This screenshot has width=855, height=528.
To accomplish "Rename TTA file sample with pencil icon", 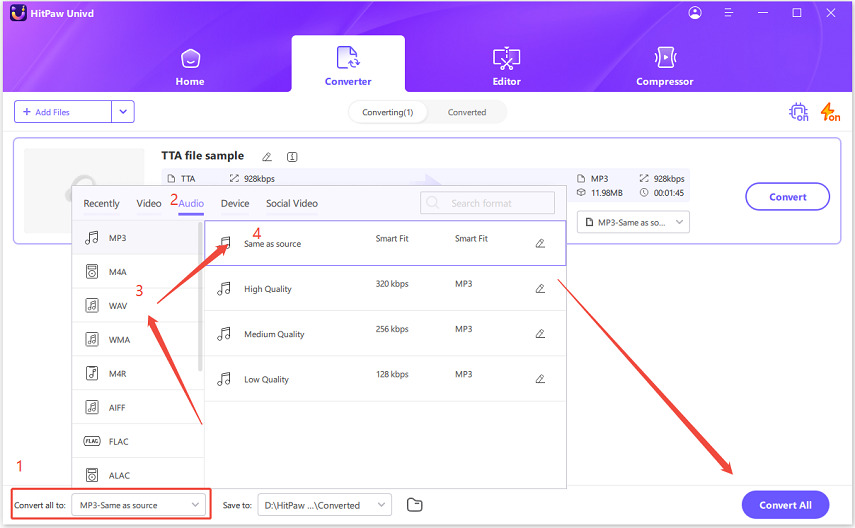I will tap(267, 157).
